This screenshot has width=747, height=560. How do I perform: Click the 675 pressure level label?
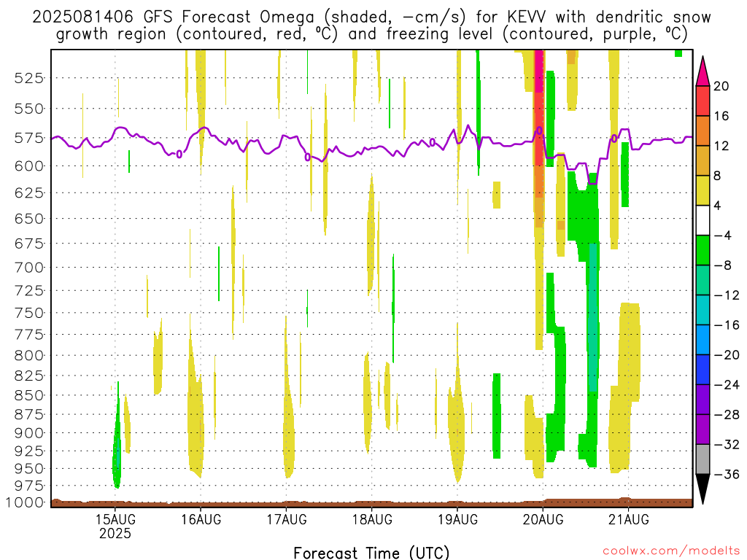(29, 244)
